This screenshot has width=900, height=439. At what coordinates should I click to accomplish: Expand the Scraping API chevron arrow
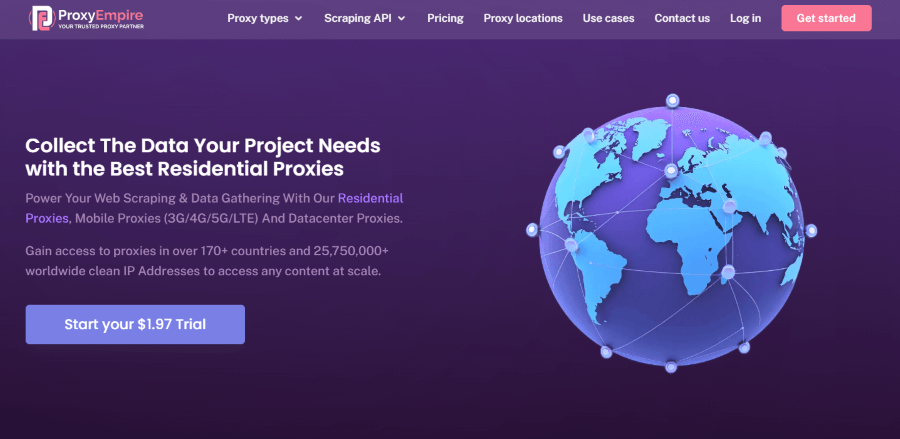coord(402,18)
